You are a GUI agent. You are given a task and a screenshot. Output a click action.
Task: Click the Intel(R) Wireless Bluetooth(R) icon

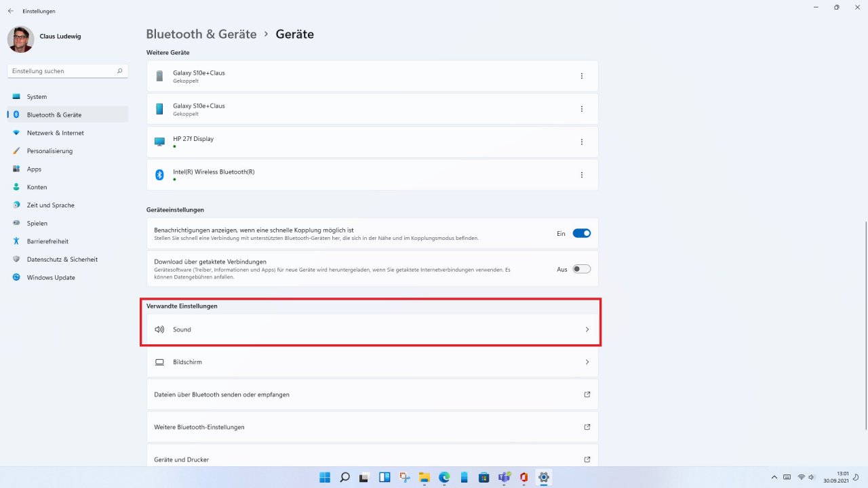tap(159, 175)
